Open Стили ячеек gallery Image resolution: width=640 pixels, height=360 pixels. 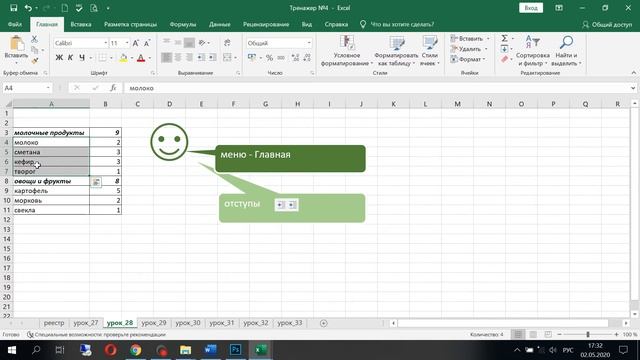[x=430, y=51]
